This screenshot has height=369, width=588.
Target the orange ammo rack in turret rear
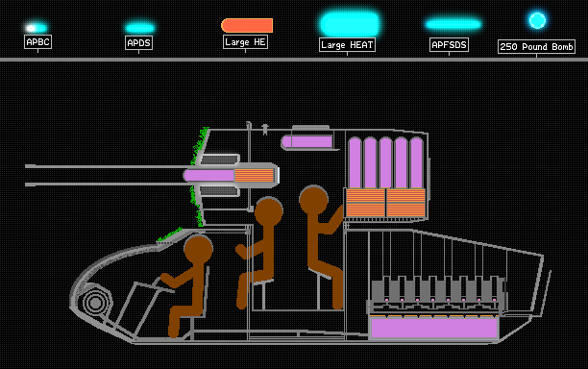point(385,203)
